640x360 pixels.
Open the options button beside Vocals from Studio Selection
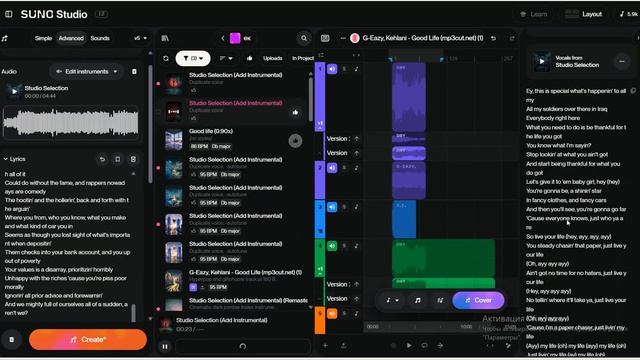coord(622,62)
